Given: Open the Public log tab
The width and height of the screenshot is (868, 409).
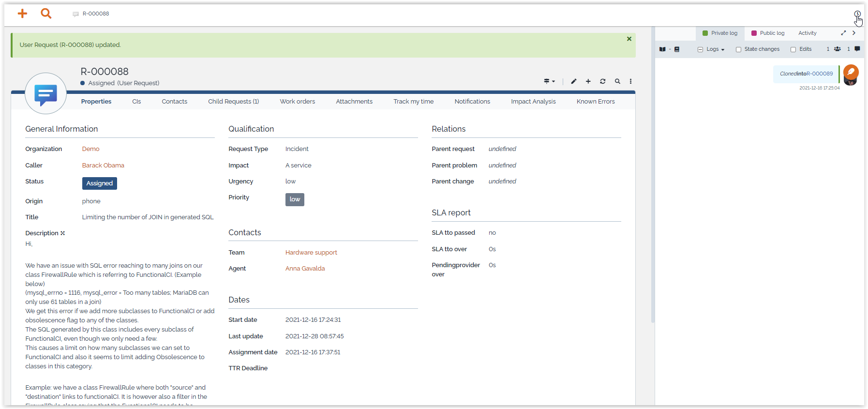Looking at the screenshot, I should (x=768, y=33).
